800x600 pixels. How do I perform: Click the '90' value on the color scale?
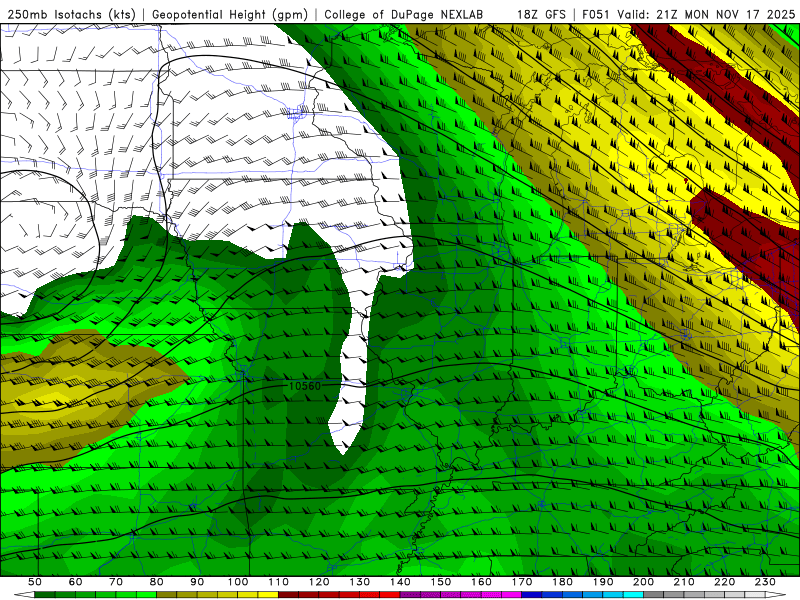[197, 582]
